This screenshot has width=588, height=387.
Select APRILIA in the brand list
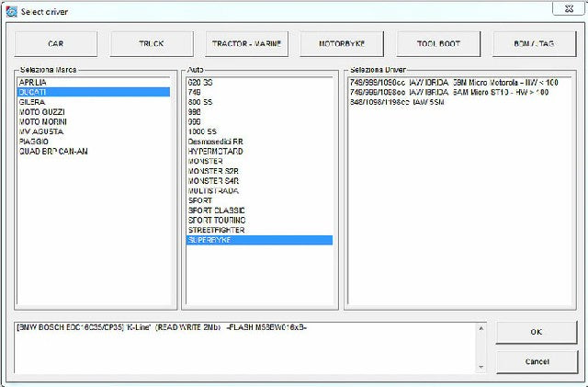94,83
